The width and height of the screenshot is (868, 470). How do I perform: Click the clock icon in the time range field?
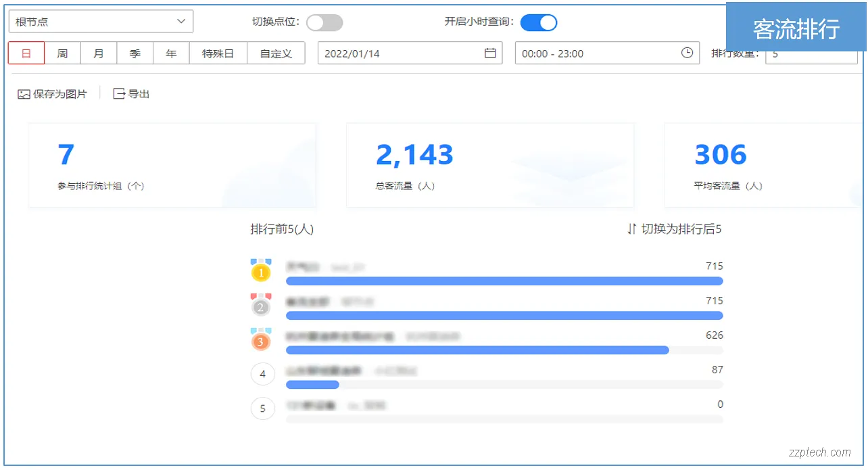pos(687,53)
